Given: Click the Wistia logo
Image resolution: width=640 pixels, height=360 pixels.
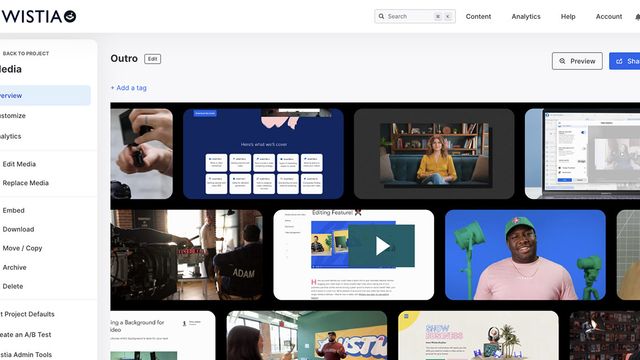Looking at the screenshot, I should tap(38, 16).
